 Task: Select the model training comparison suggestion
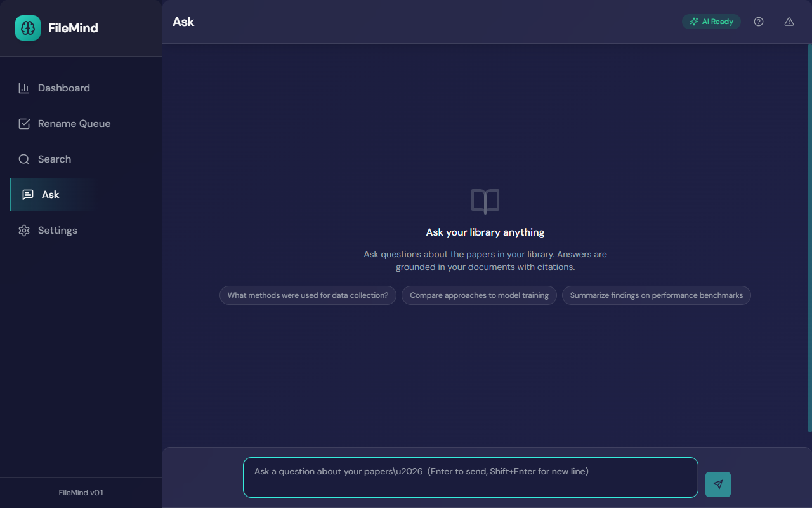tap(479, 295)
